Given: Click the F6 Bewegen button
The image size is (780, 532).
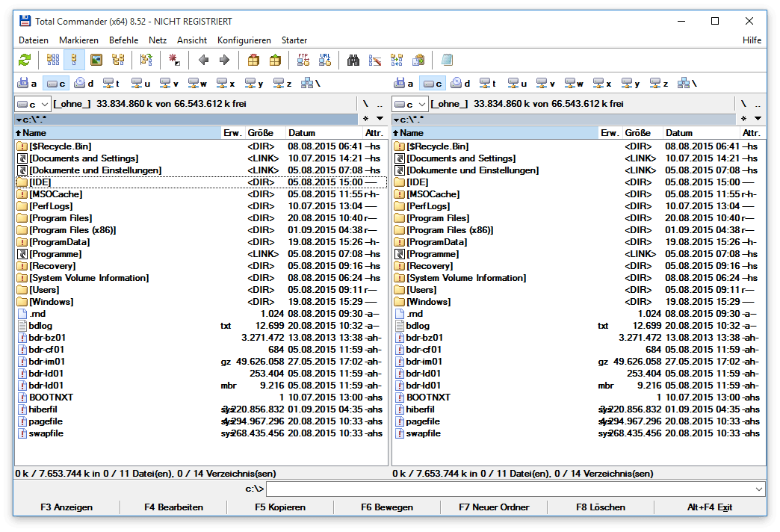Looking at the screenshot, I should (x=387, y=507).
